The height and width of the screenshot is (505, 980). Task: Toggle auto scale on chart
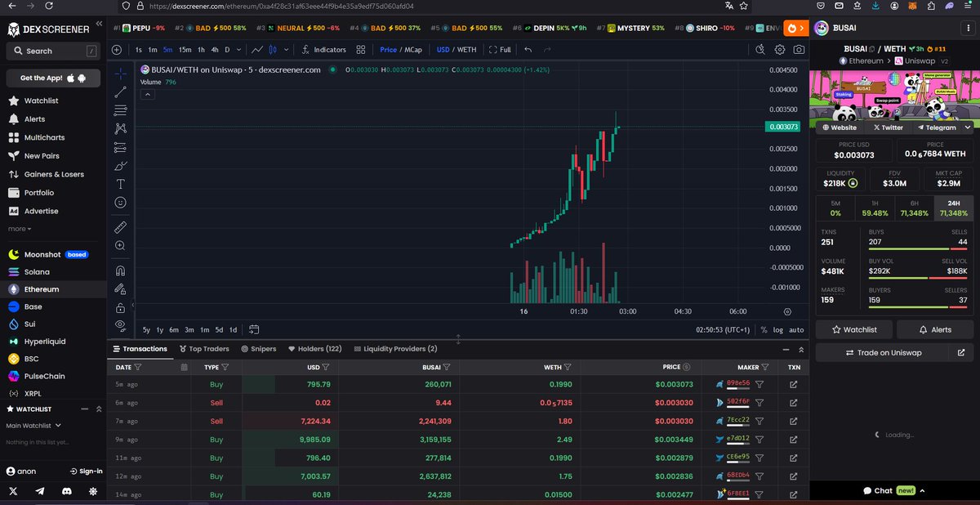796,330
